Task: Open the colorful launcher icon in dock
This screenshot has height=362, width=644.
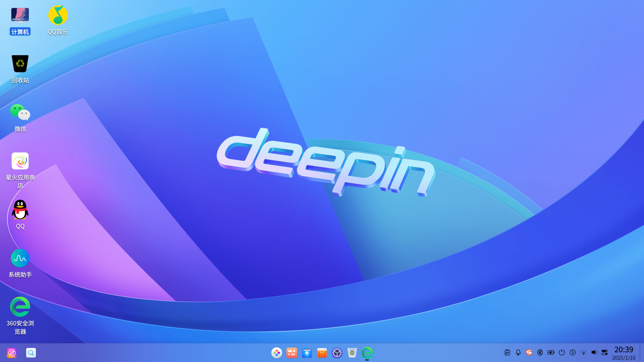Action: 277,353
